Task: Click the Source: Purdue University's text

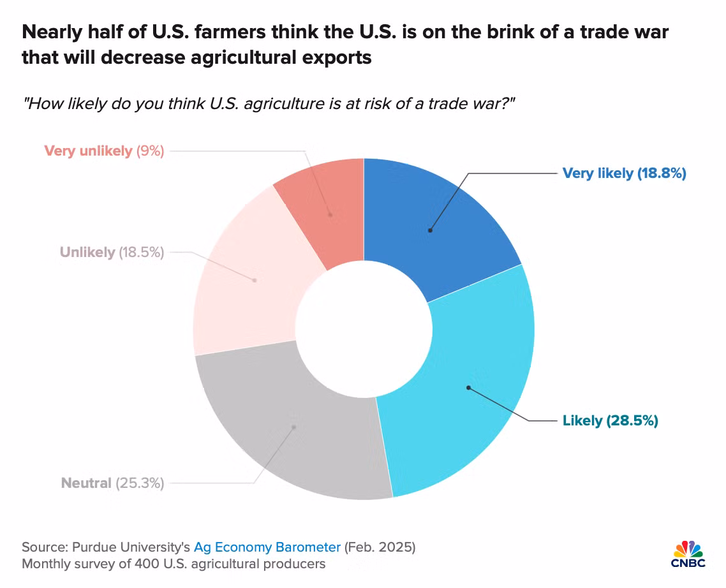Action: pos(106,547)
